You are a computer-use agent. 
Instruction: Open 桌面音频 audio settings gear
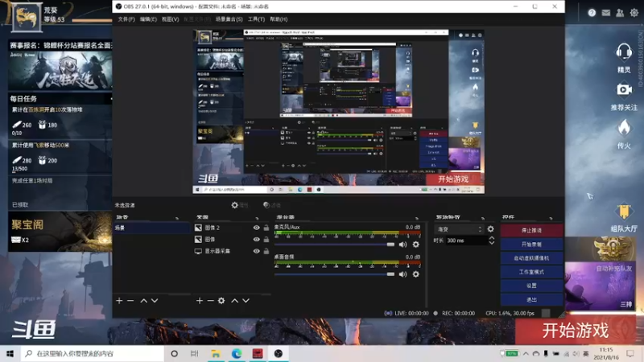[x=415, y=274]
